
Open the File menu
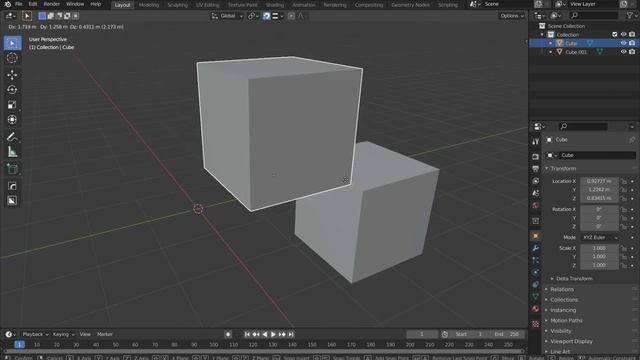[19, 4]
